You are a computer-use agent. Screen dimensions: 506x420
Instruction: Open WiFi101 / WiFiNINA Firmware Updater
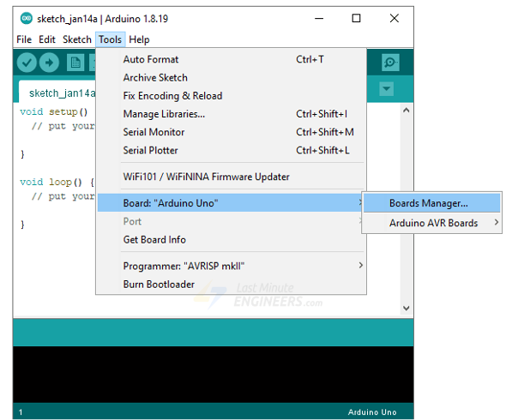[x=231, y=177]
